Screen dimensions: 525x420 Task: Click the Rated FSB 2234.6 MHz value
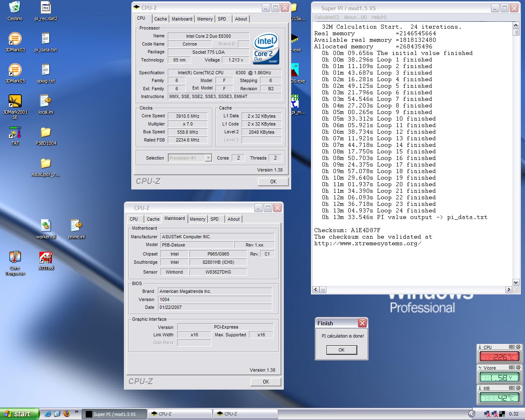pos(187,140)
